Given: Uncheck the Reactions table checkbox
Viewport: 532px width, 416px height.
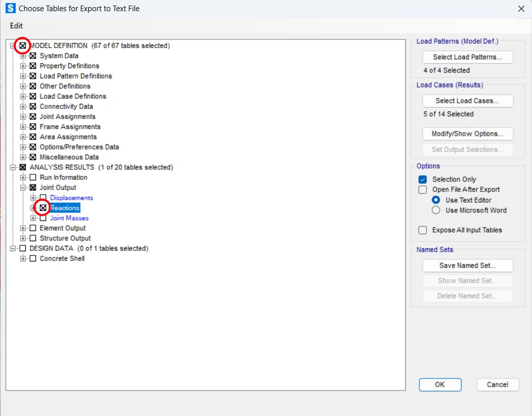Looking at the screenshot, I should [43, 208].
